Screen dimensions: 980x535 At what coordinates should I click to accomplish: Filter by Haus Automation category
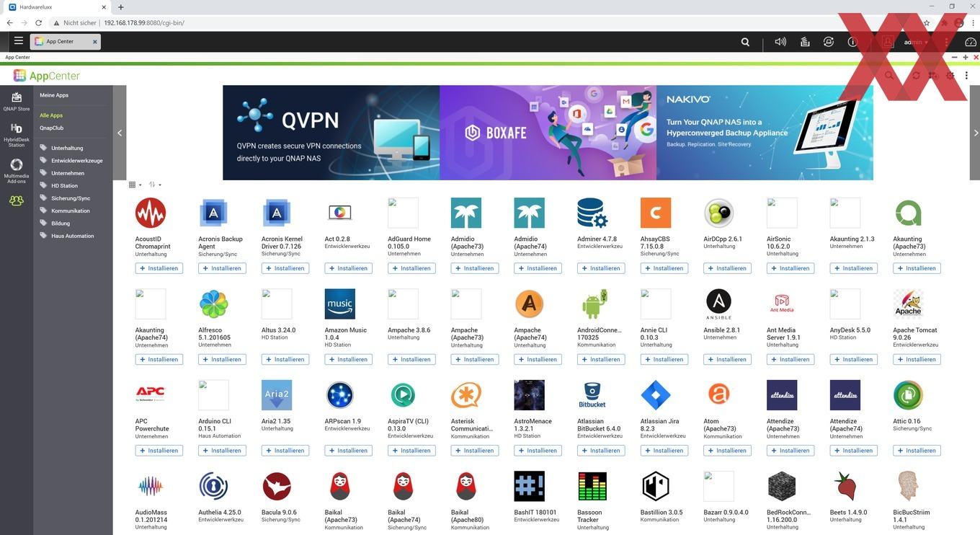72,236
